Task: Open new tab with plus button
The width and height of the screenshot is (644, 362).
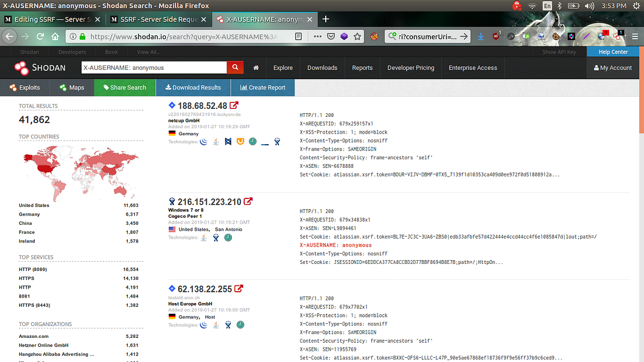Action: 326,19
